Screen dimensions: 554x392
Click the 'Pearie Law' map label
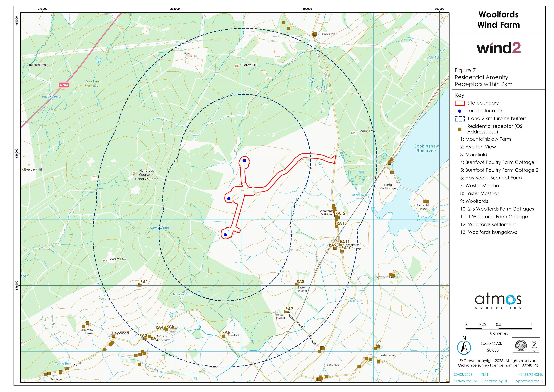point(366,131)
